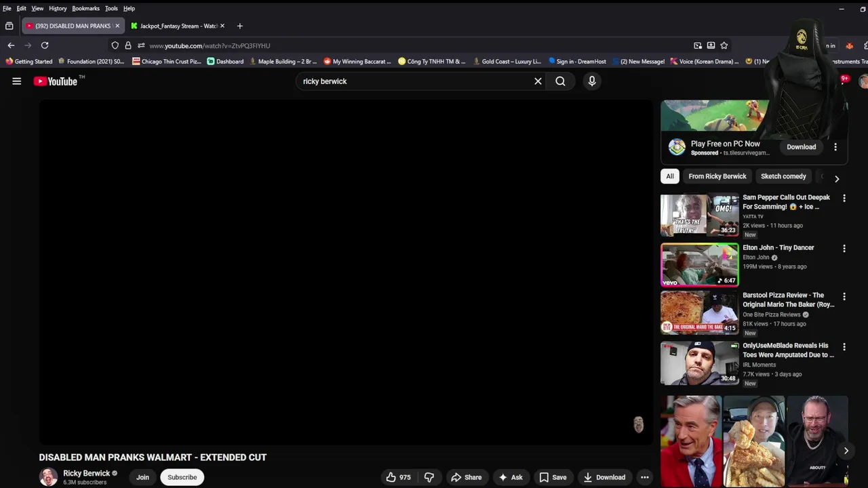Dislike the video with thumbs down
The height and width of the screenshot is (488, 868).
point(429,477)
